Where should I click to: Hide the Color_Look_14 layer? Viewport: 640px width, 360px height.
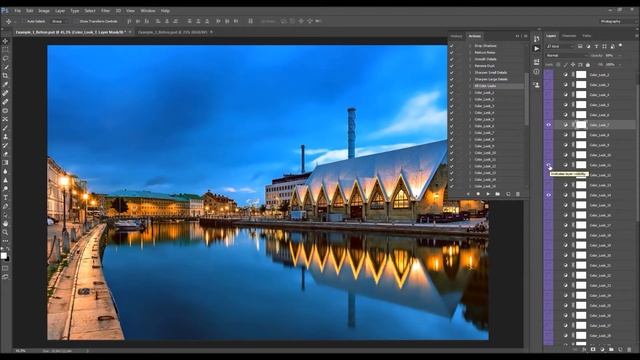pos(549,195)
